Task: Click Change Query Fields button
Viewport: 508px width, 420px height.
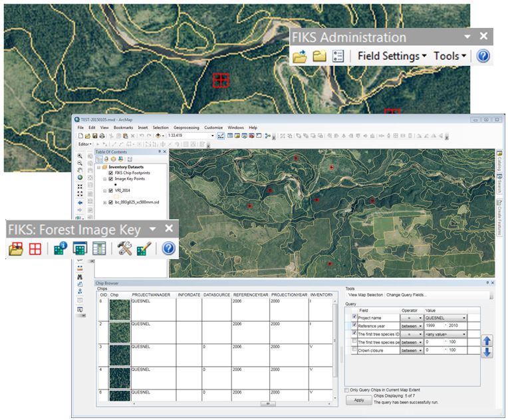Action: [406, 295]
